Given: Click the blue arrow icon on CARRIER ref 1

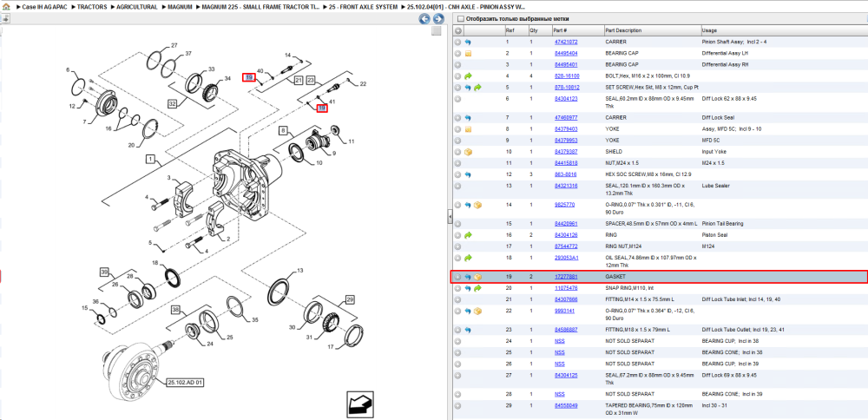Looking at the screenshot, I should click(x=468, y=42).
